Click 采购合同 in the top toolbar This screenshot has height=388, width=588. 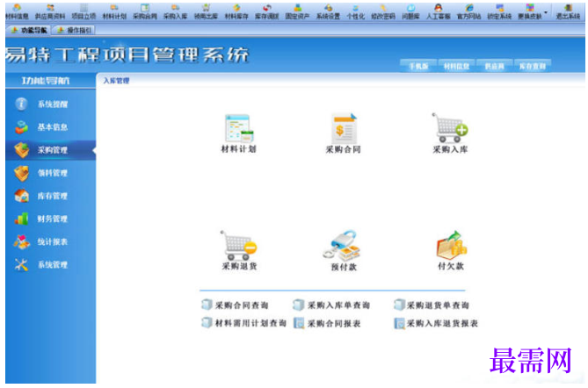coord(145,11)
